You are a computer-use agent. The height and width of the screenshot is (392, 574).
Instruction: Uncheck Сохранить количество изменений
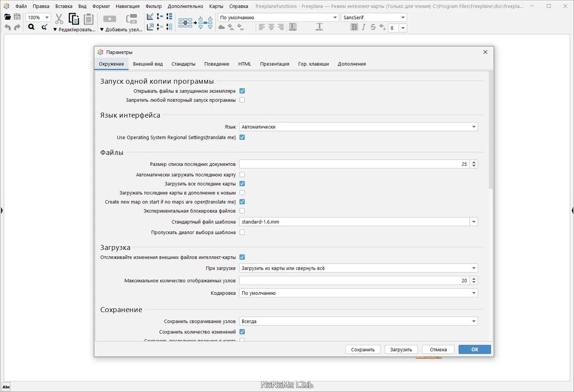point(242,332)
